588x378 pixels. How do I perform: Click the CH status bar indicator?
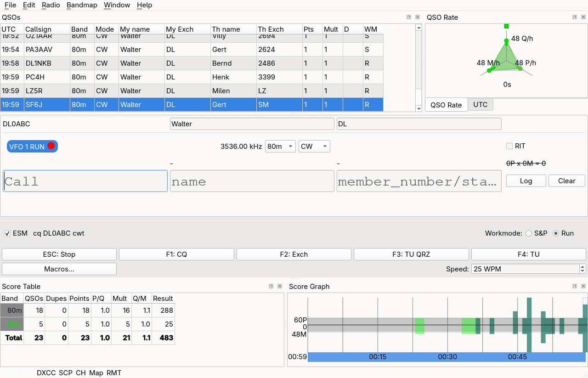coord(81,373)
